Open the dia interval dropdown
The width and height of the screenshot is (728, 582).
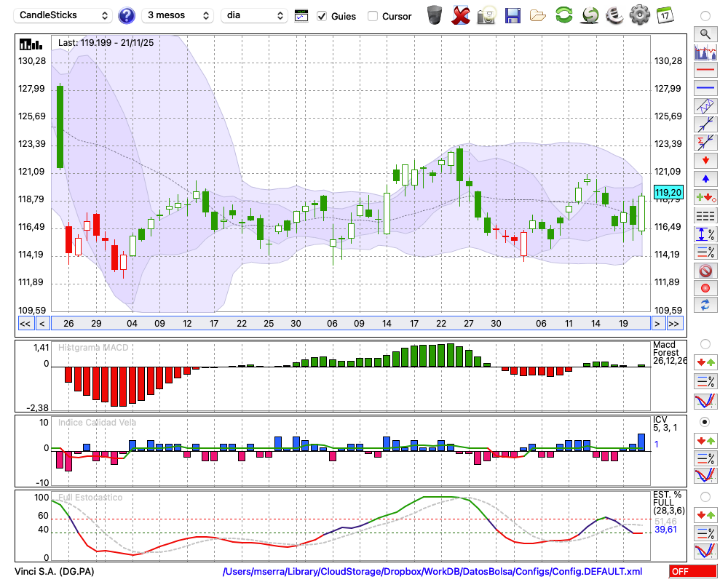pyautogui.click(x=254, y=15)
